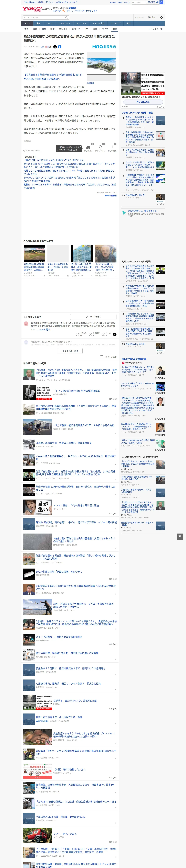Open the 有料 tab

point(129,24)
